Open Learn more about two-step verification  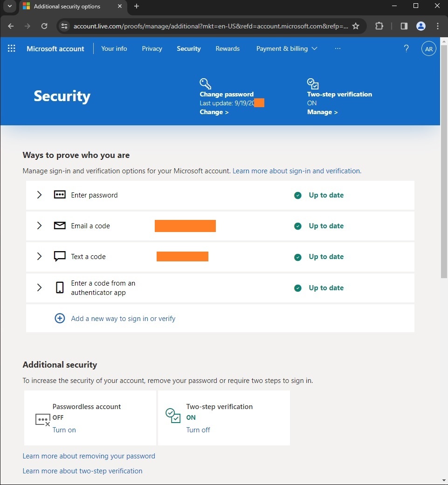coord(83,471)
